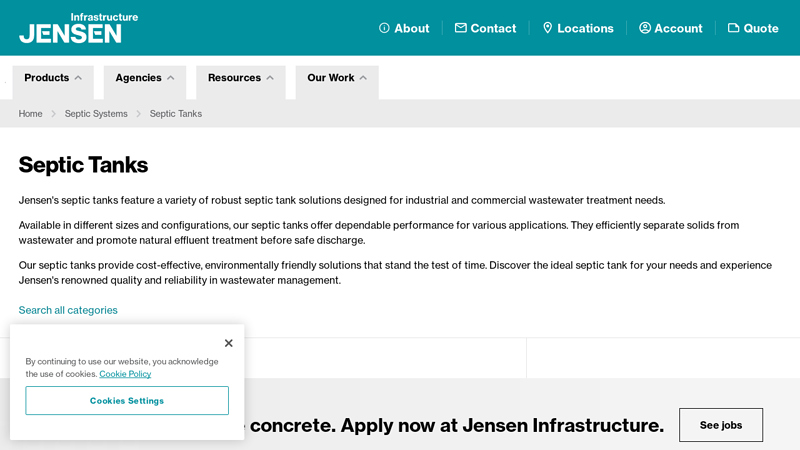
Task: Click the Account user icon
Action: (x=645, y=28)
